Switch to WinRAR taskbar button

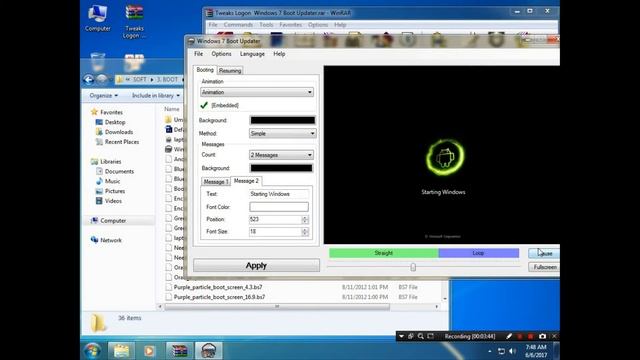point(179,351)
